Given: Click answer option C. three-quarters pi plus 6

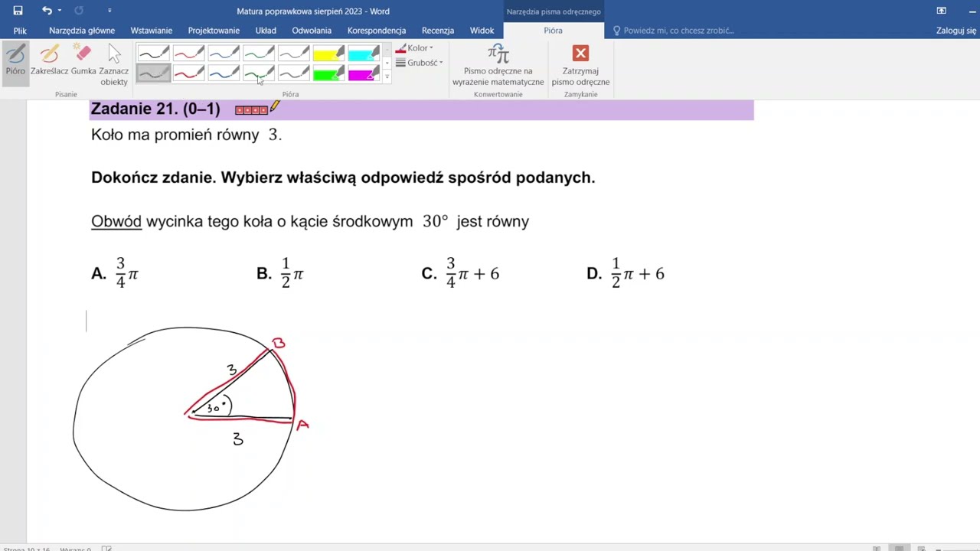Looking at the screenshot, I should (460, 273).
